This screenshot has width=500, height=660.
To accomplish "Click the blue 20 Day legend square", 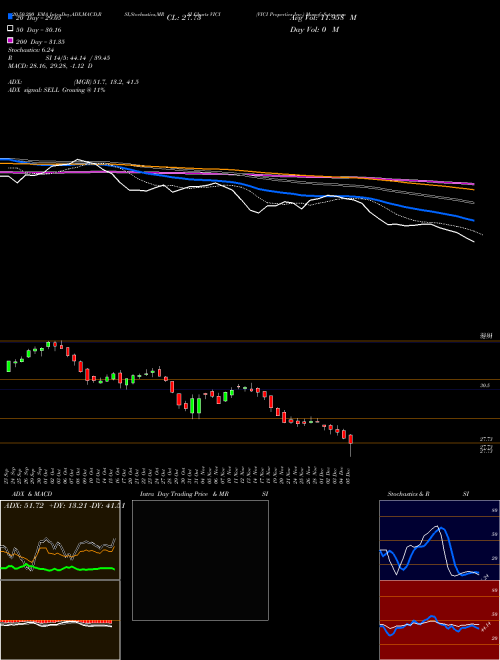I will pyautogui.click(x=10, y=16).
